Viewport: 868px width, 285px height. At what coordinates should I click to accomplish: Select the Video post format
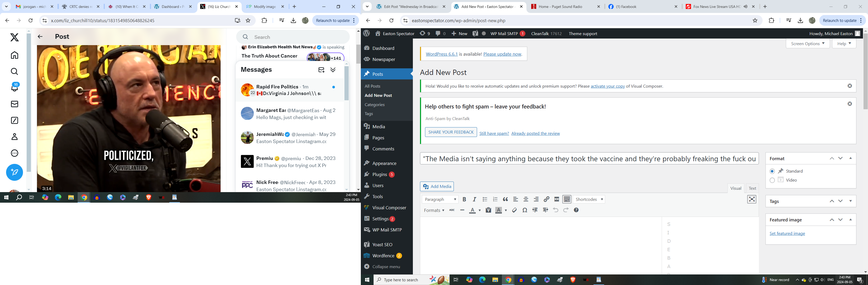coord(772,180)
